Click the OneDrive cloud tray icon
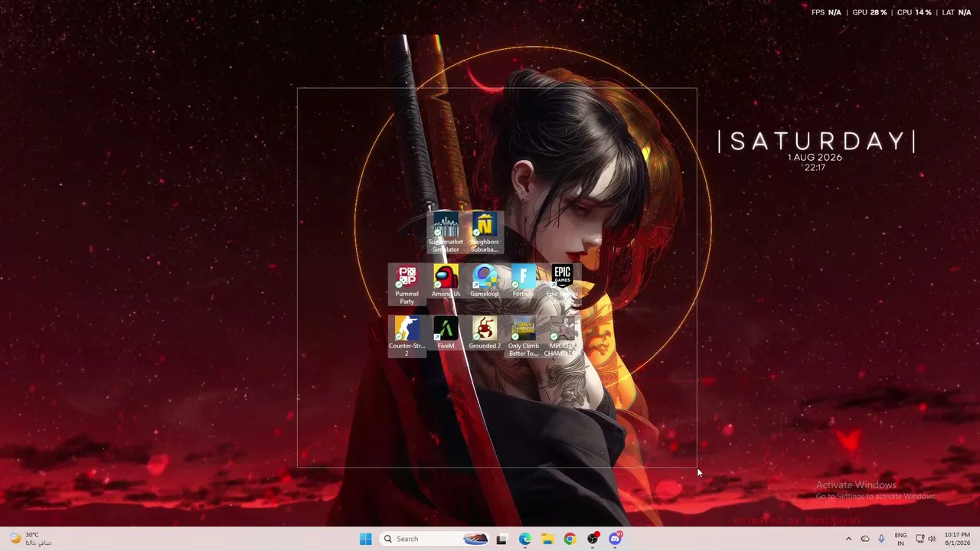980x551 pixels. 865,539
